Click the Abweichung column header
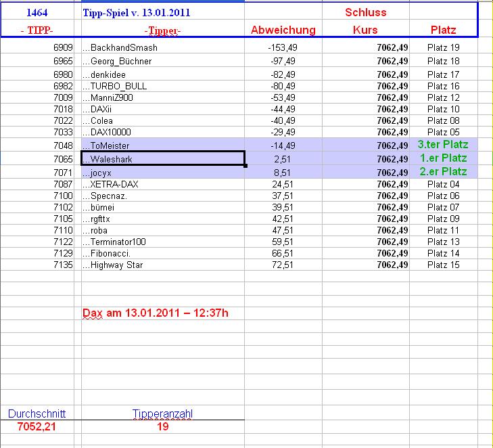The image size is (493, 448). pos(283,30)
